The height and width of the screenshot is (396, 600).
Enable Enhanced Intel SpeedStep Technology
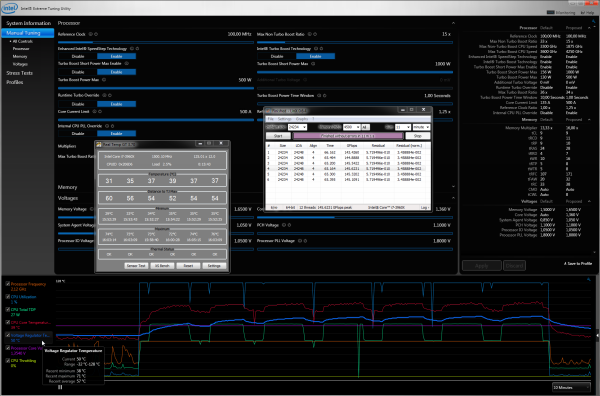click(116, 56)
